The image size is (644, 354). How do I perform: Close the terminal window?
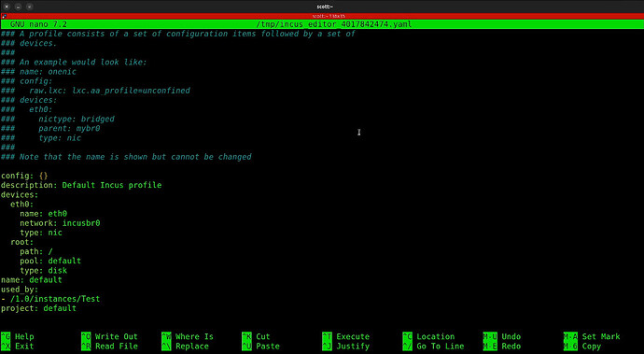click(7, 7)
